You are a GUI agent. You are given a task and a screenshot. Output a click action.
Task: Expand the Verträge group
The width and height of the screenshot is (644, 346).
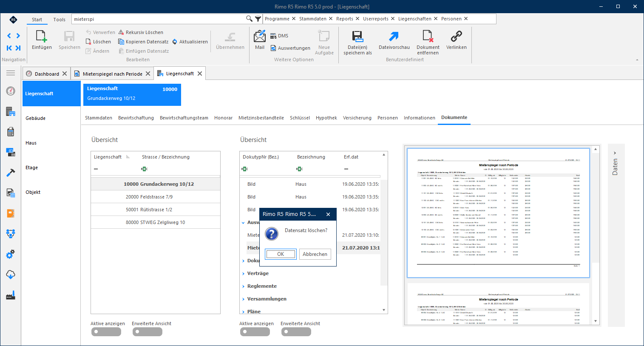(x=244, y=274)
